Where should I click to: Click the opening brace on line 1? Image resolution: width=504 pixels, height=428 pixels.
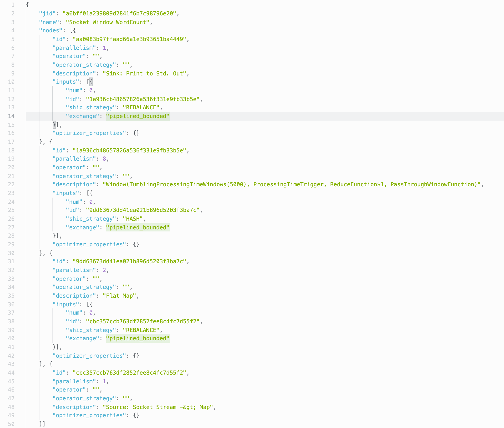click(27, 5)
